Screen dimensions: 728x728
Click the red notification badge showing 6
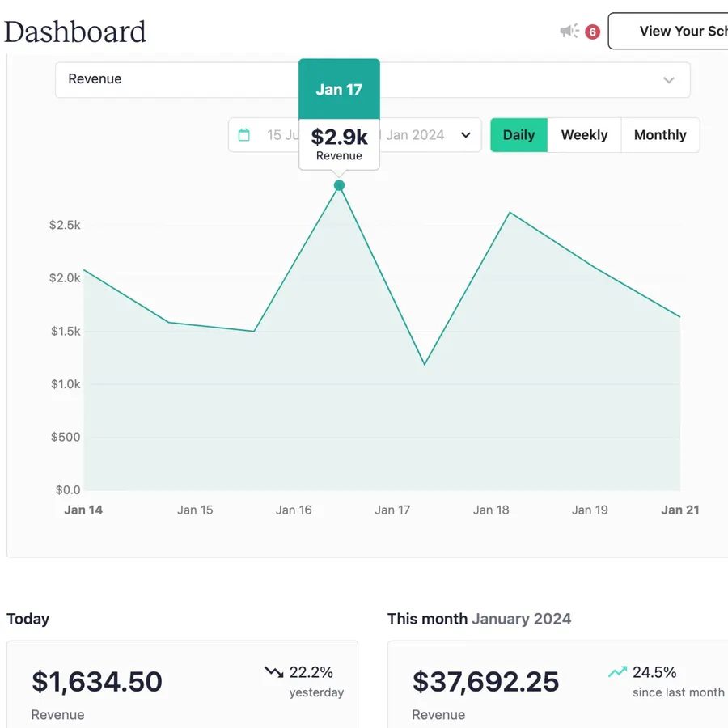click(x=592, y=32)
